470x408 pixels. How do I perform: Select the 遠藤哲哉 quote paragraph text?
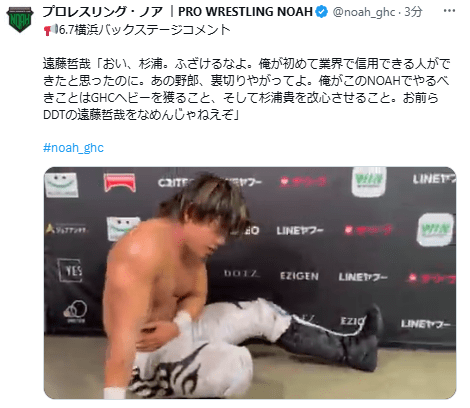[x=247, y=89]
